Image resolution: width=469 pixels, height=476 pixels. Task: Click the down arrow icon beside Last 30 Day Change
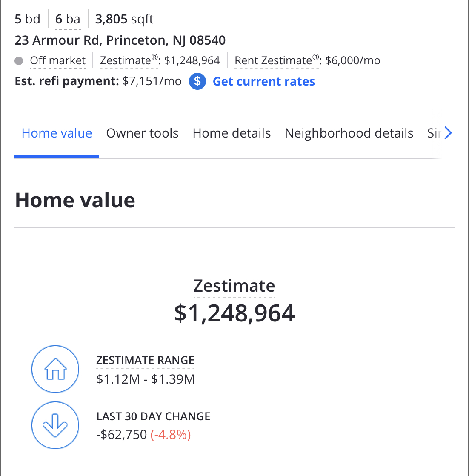(55, 425)
